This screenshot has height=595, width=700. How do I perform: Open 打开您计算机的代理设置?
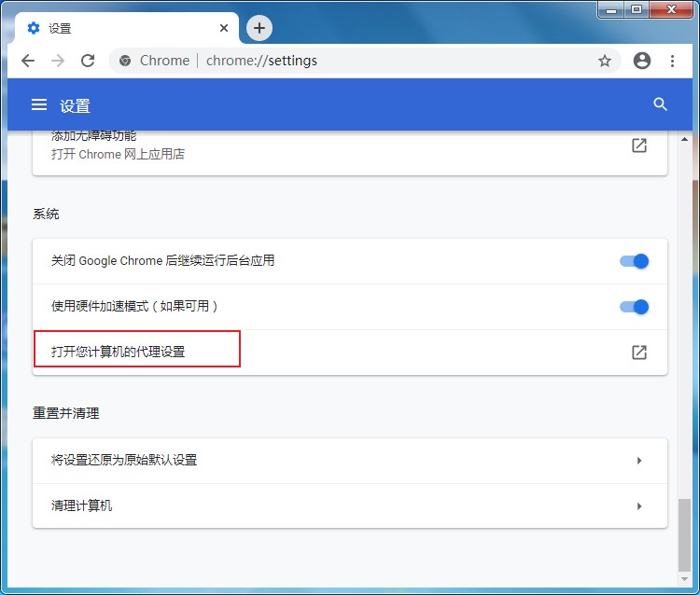[x=350, y=353]
